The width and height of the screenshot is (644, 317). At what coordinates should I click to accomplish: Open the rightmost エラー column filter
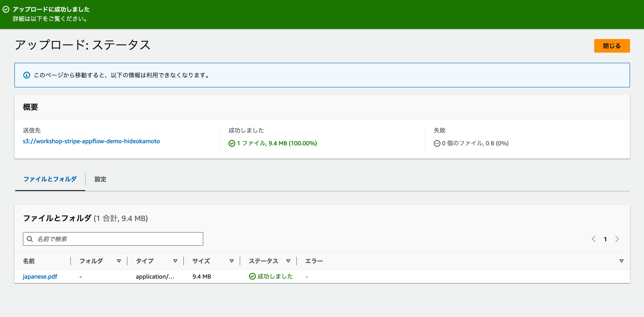pos(622,261)
